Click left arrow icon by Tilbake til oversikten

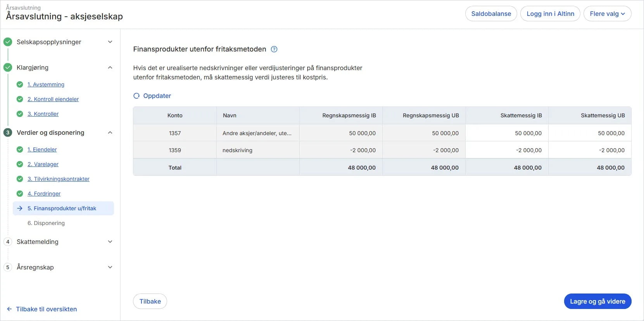(9, 309)
